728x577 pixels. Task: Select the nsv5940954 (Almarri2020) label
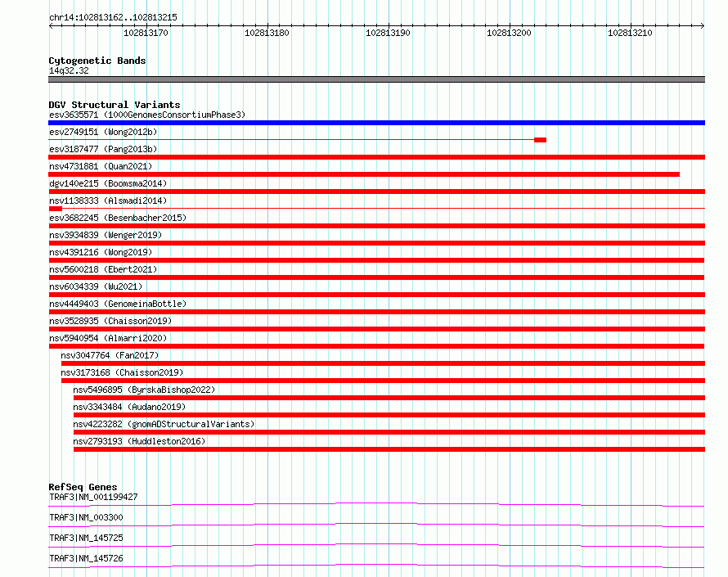[108, 338]
